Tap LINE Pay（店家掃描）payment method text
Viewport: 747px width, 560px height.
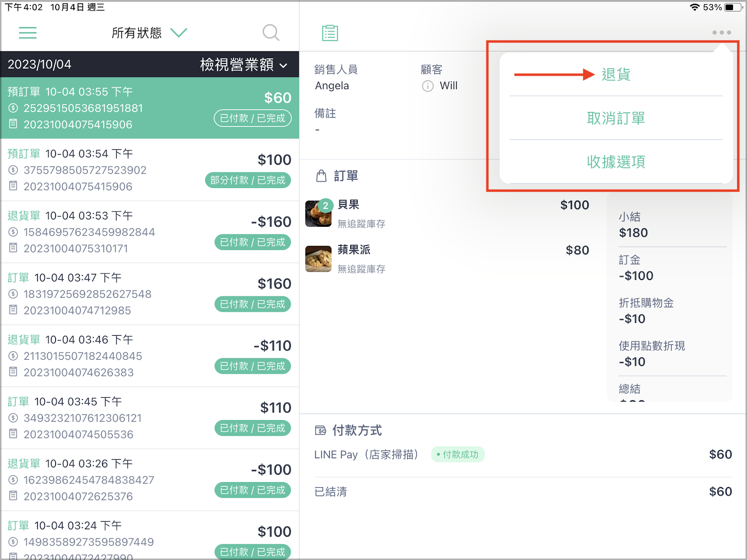[366, 455]
